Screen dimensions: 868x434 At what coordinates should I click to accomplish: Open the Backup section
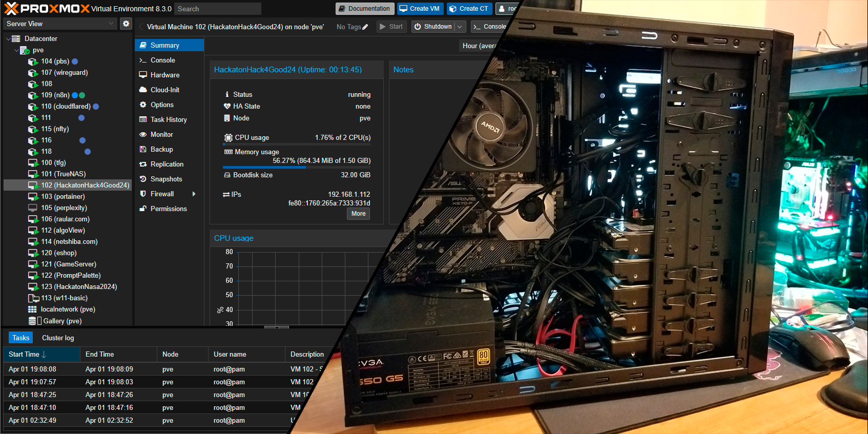[161, 150]
